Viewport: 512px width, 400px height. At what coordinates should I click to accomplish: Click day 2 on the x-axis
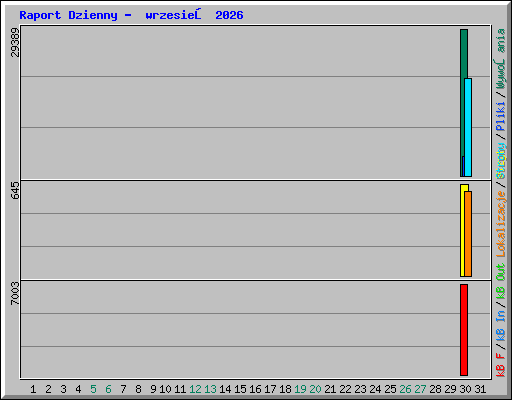[x=48, y=389]
